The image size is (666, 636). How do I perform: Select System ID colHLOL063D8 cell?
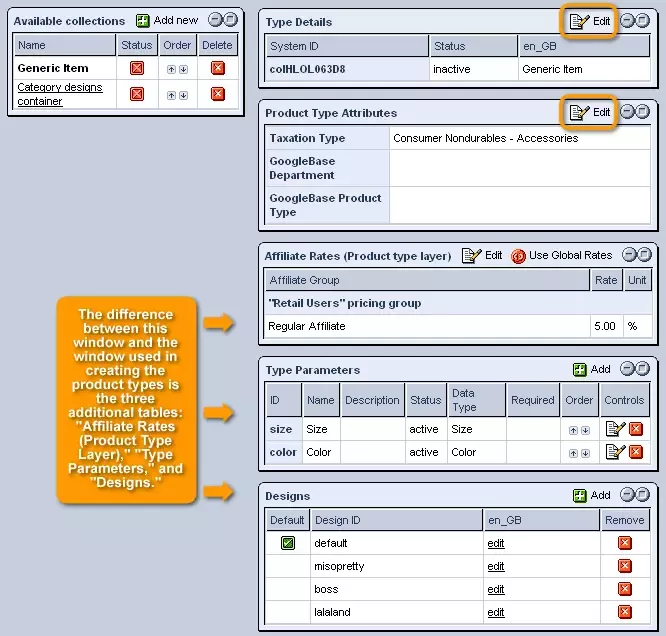[347, 69]
